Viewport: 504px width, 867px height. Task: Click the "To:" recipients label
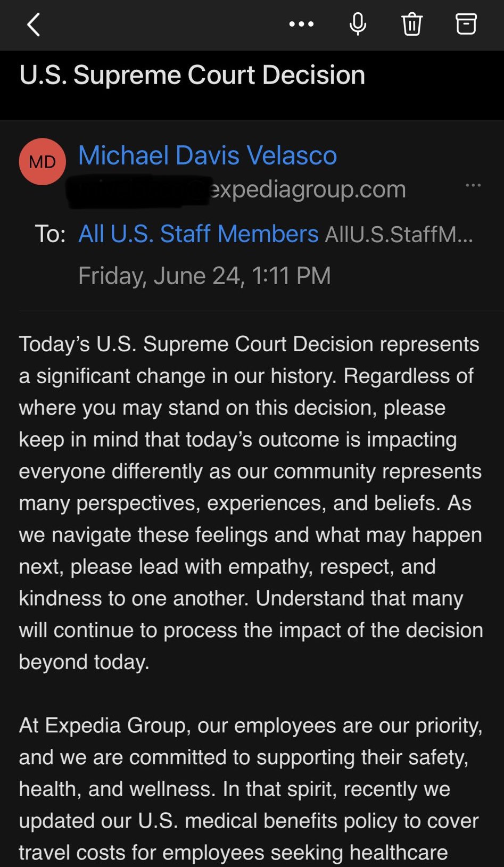[50, 234]
